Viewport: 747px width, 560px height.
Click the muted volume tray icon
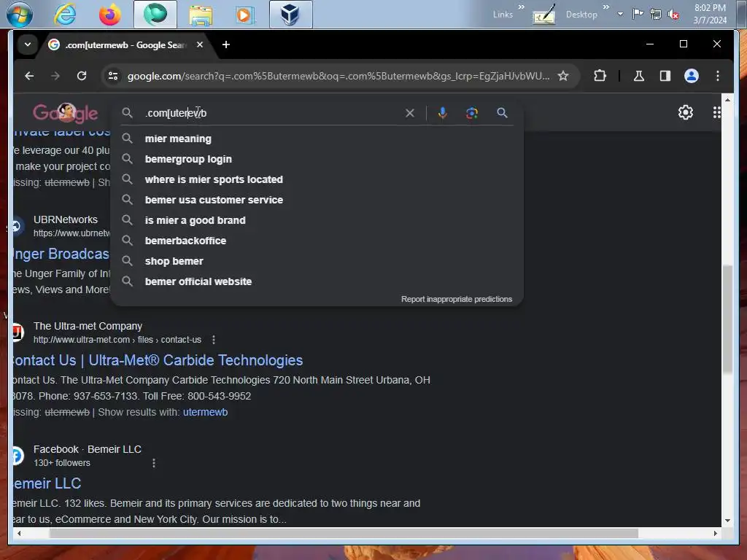[673, 15]
